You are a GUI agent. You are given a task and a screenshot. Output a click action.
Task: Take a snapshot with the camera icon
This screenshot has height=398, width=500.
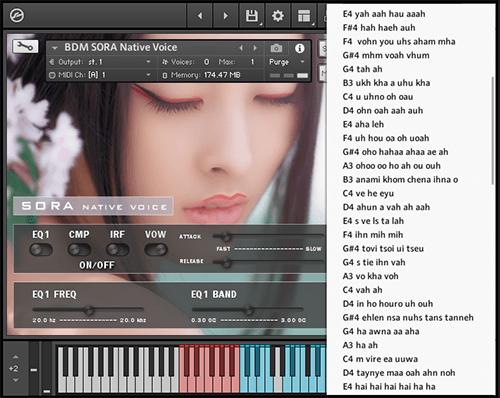[x=276, y=48]
